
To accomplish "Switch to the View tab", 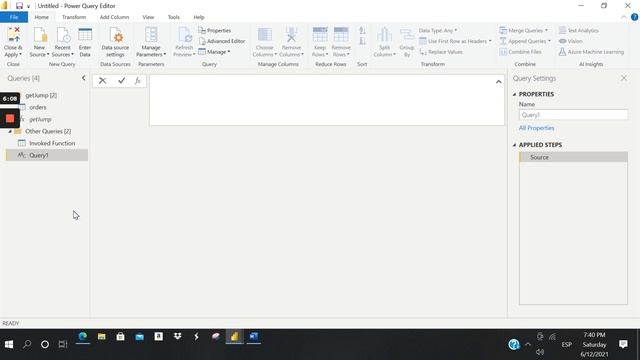I will 148,17.
